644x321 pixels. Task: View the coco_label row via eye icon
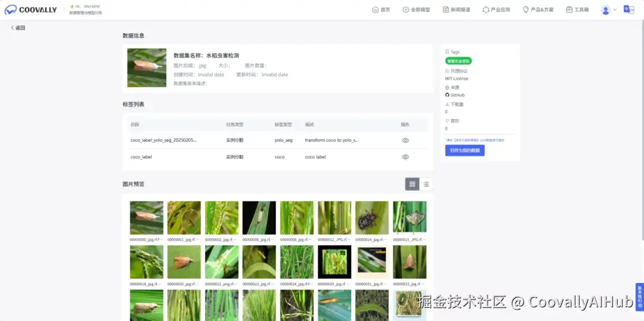(x=405, y=157)
